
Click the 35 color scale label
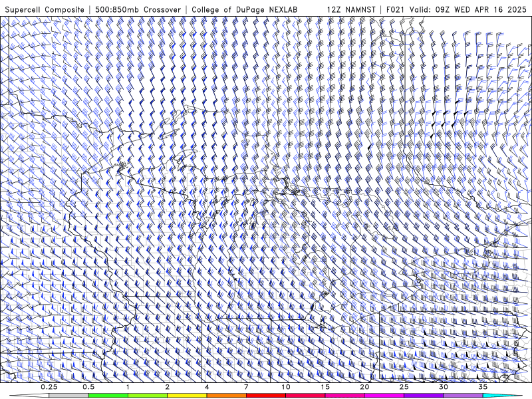tap(483, 387)
